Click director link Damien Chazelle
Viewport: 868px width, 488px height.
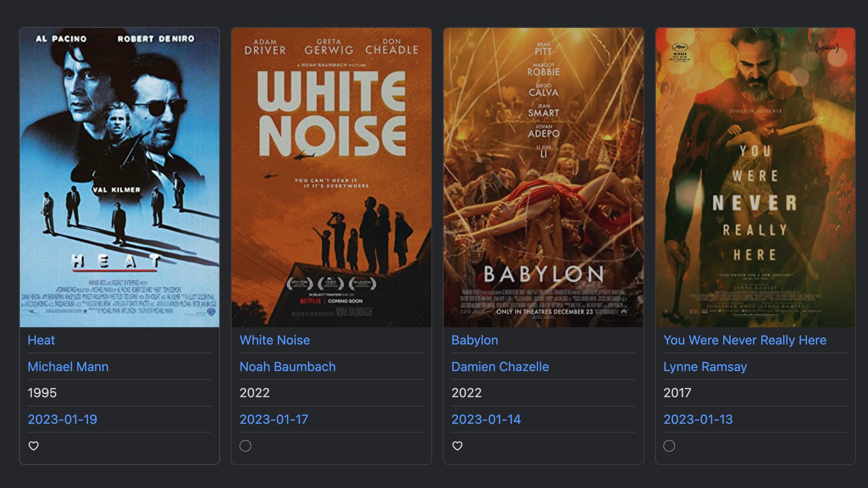pyautogui.click(x=500, y=367)
